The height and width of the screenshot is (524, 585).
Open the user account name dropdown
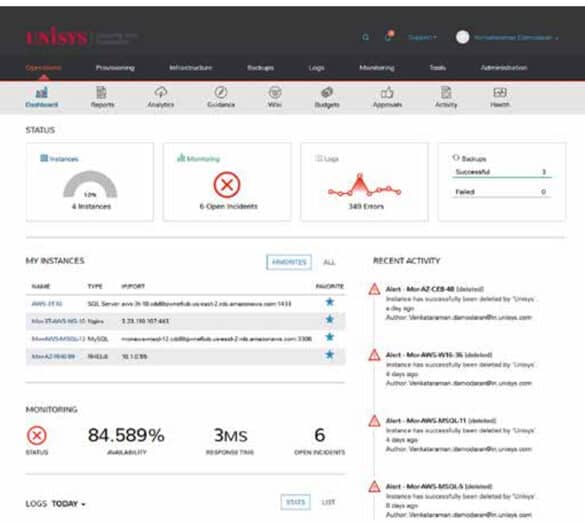point(517,38)
